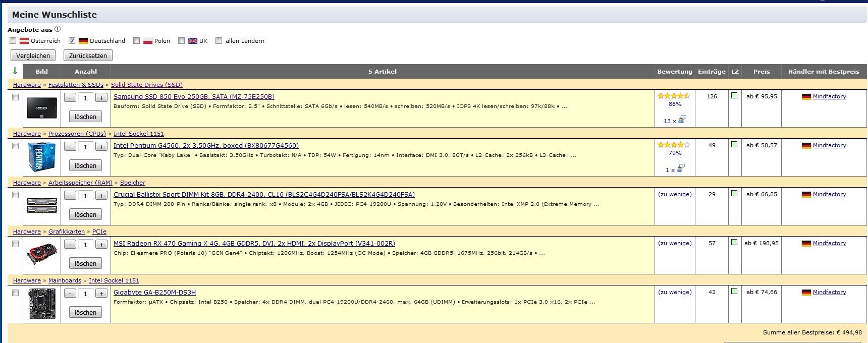Click the Samsung SSD star rating
The height and width of the screenshot is (343, 868).
tap(674, 96)
